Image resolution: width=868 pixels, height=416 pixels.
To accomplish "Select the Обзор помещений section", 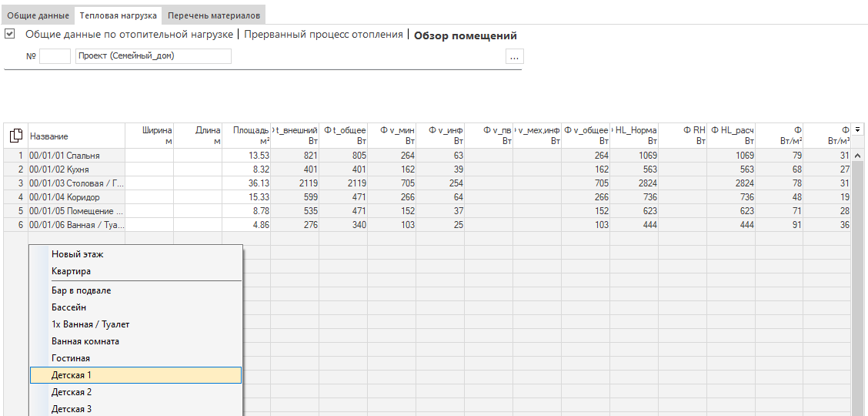I will pos(466,35).
